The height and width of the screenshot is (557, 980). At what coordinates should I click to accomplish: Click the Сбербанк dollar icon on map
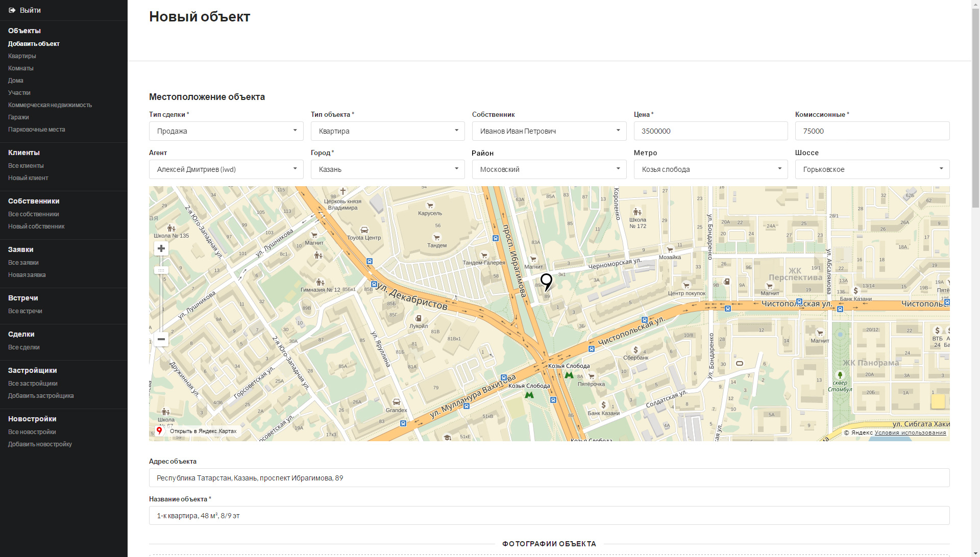[635, 350]
